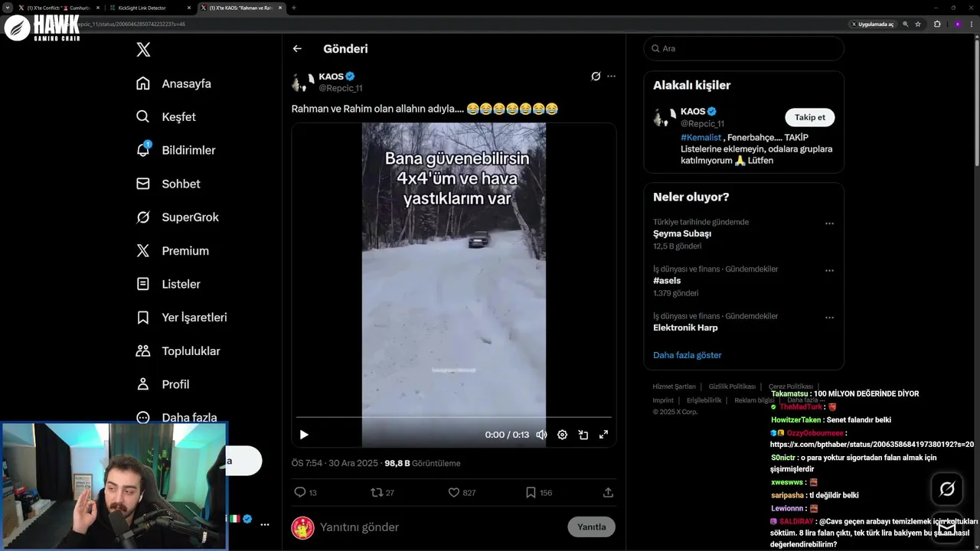
Task: Click the Grok icon on the post header
Action: pyautogui.click(x=596, y=77)
